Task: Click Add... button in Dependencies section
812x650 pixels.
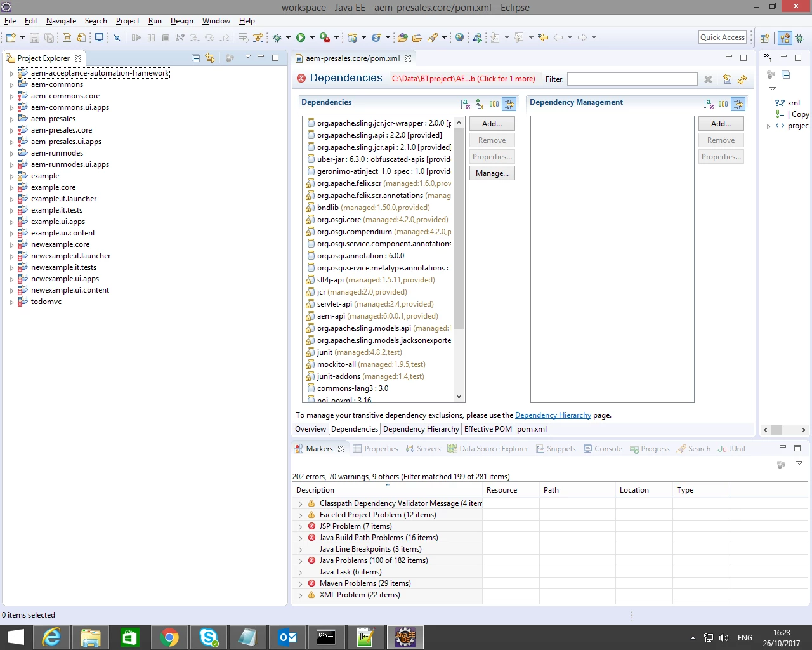Action: coord(492,124)
